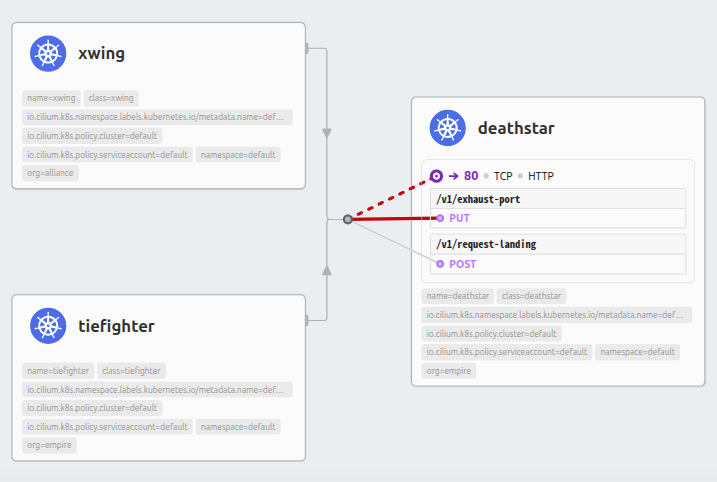Click the PUT method label
Screen dimensions: 717x482
pyautogui.click(x=459, y=218)
